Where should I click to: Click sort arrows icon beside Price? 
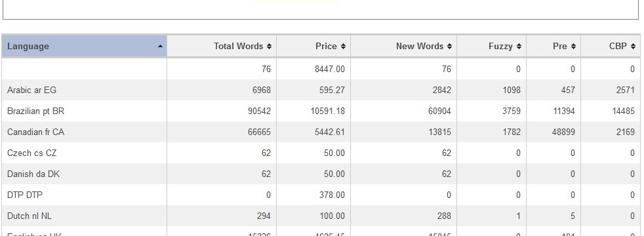[343, 47]
